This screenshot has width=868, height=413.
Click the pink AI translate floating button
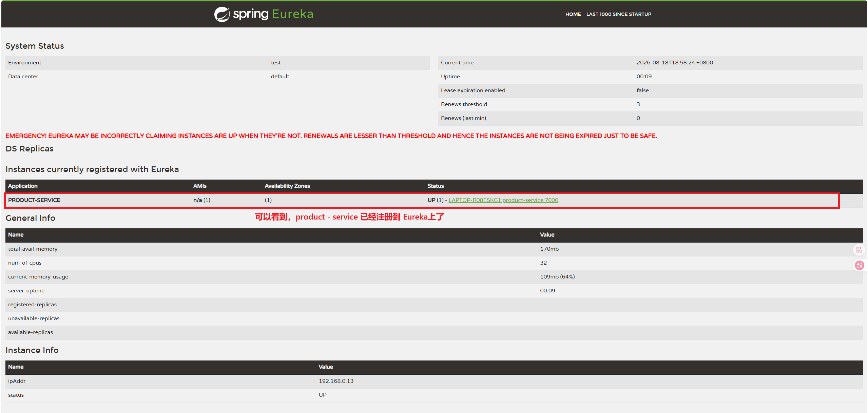coord(859,265)
